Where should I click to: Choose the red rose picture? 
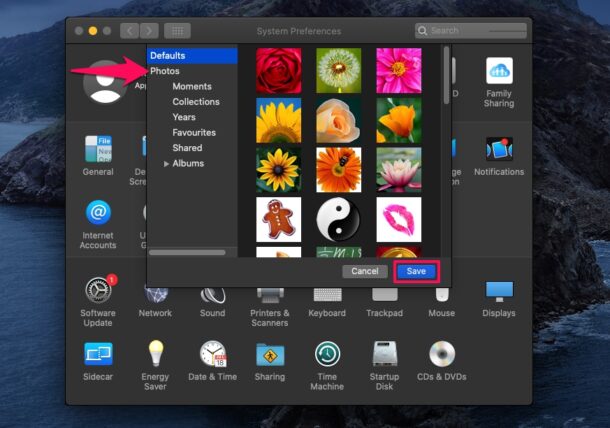[x=279, y=71]
